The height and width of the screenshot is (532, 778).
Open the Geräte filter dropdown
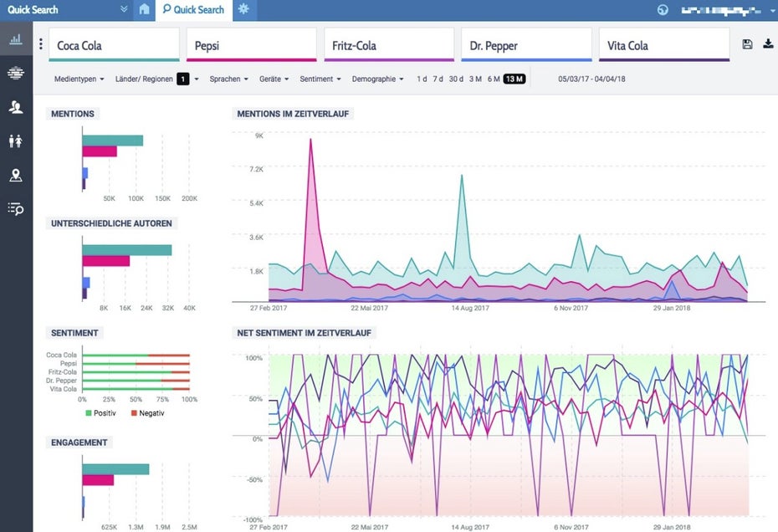(x=274, y=79)
